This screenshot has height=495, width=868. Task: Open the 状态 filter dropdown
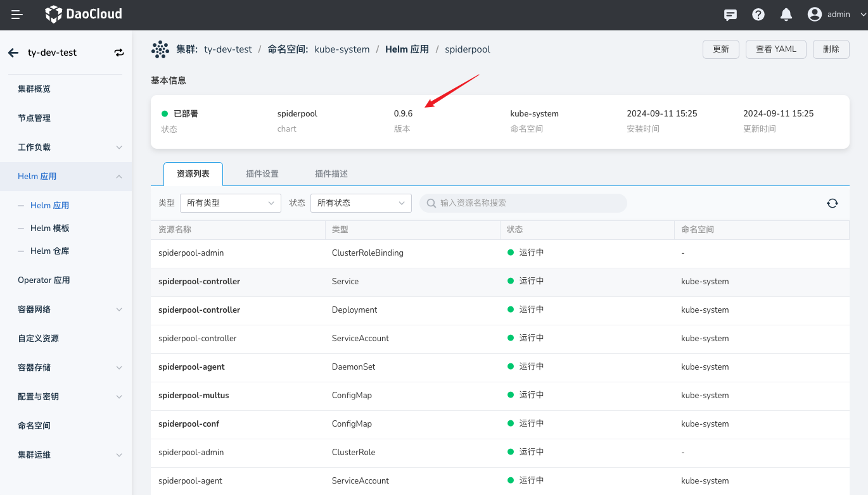[361, 203]
